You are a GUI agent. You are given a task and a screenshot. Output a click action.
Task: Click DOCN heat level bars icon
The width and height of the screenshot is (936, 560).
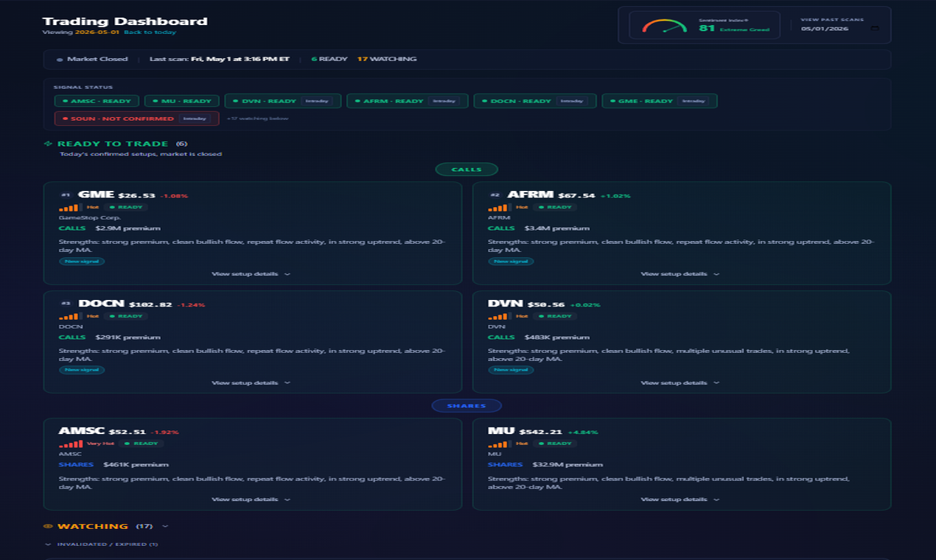point(71,316)
